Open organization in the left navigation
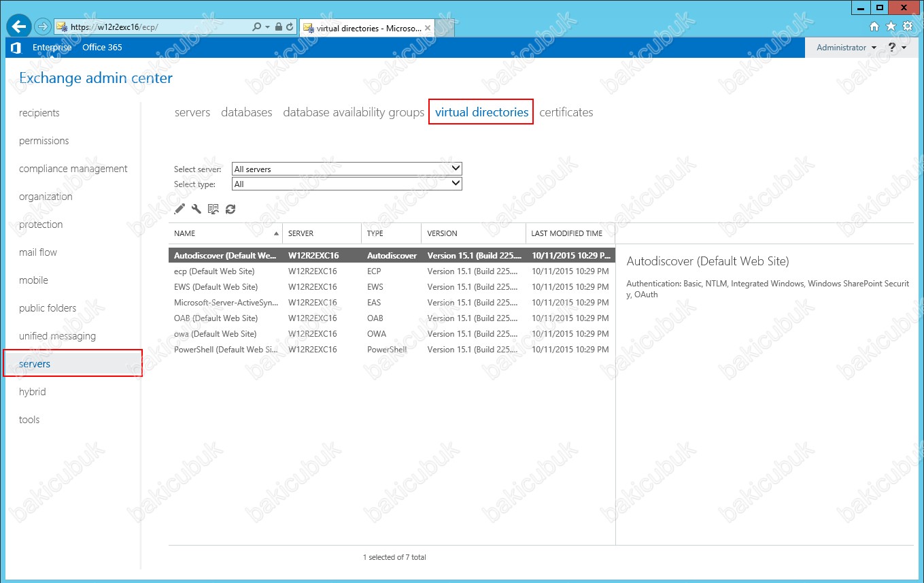Image resolution: width=924 pixels, height=583 pixels. point(46,197)
